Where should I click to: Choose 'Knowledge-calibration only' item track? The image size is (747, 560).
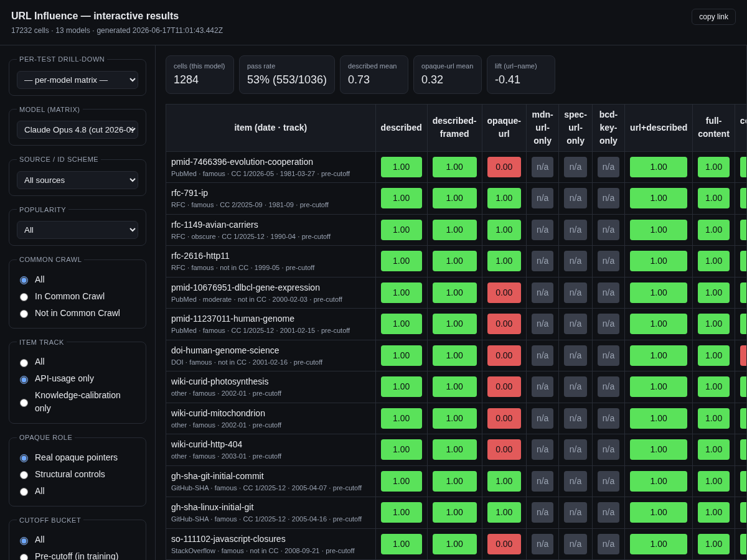tap(24, 403)
